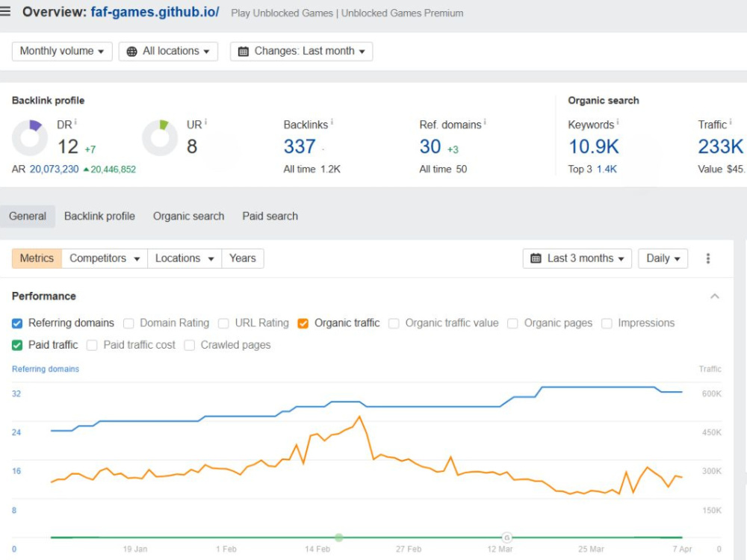
Task: Toggle Organic traffic checkbox
Action: click(303, 324)
